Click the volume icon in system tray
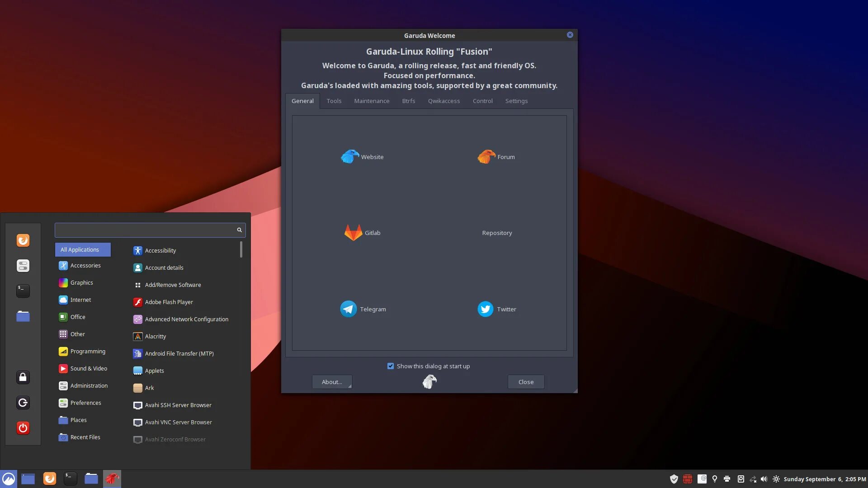The width and height of the screenshot is (868, 488). tap(764, 479)
